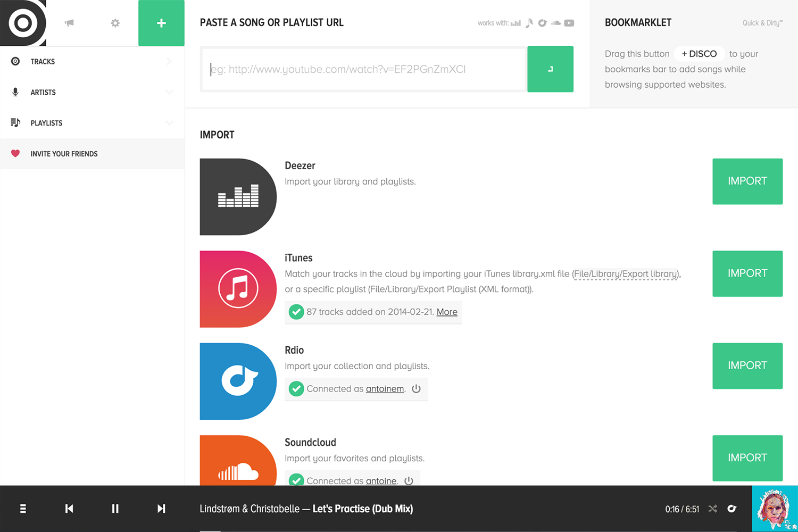Click the 'Rdio' service name text
This screenshot has width=798, height=532.
coord(294,350)
